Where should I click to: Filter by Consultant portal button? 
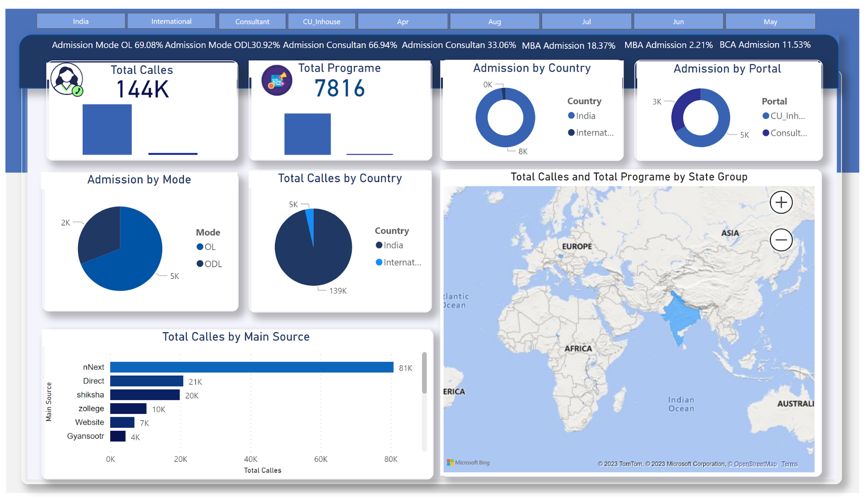coord(252,21)
